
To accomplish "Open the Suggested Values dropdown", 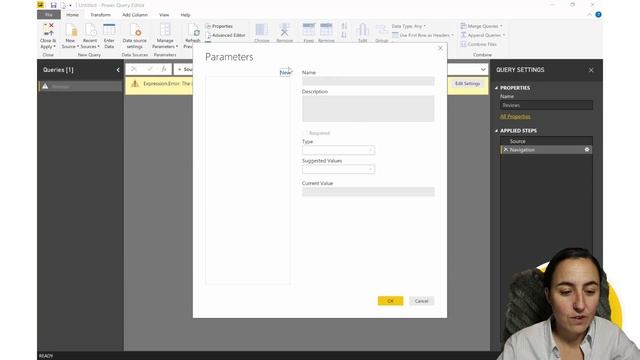I will (338, 169).
